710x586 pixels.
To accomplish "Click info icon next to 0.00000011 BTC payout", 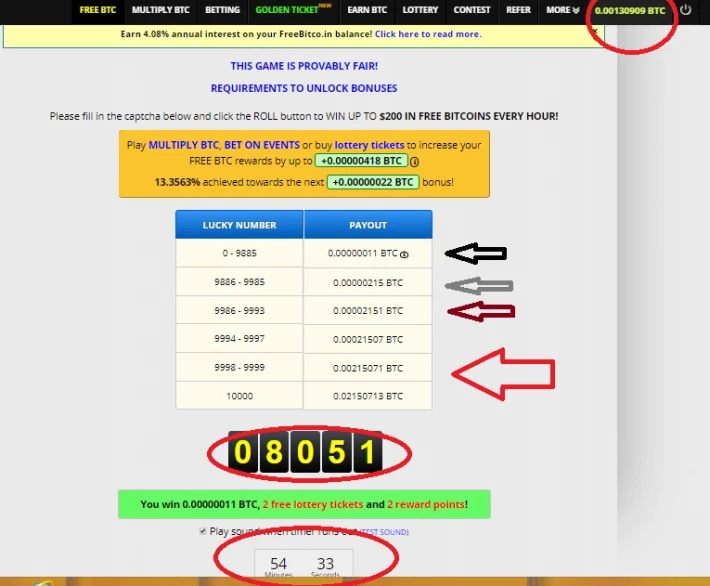I will [404, 255].
